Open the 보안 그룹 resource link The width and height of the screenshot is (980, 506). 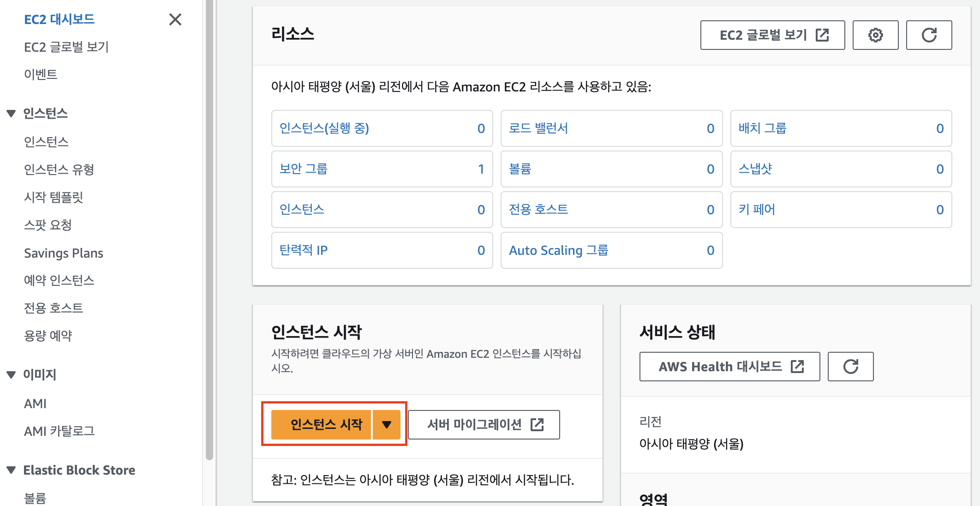point(304,169)
